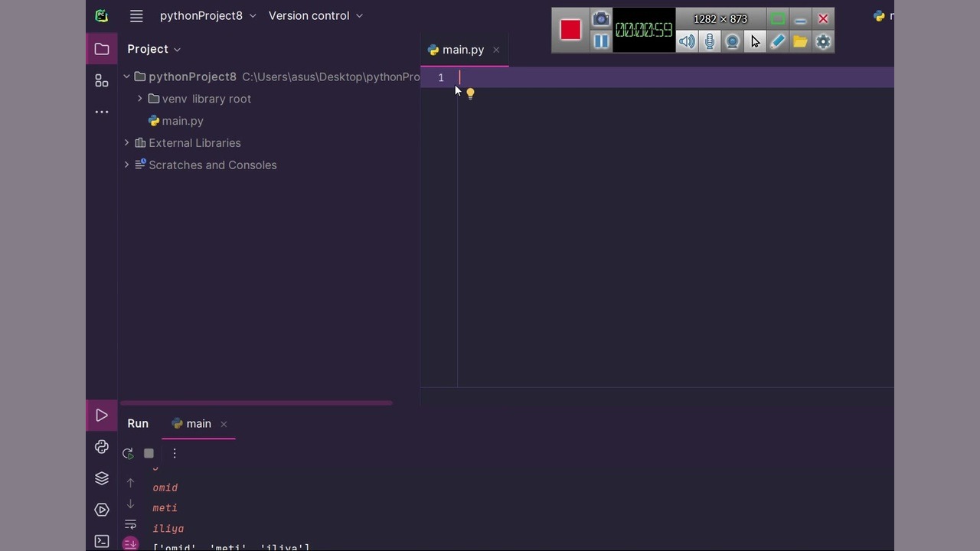The width and height of the screenshot is (980, 551).
Task: Open the Version control dropdown
Action: point(316,16)
